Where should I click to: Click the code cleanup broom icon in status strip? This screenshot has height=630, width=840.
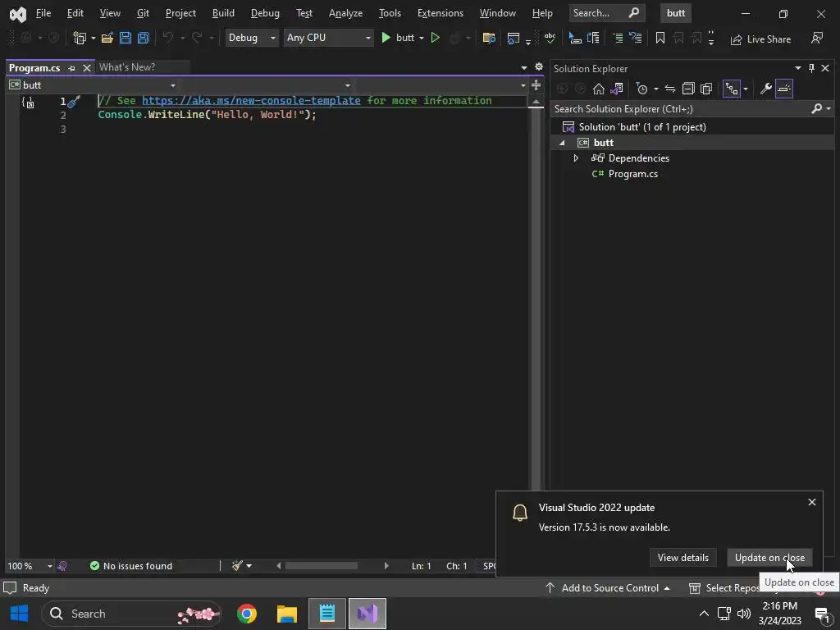pyautogui.click(x=237, y=566)
